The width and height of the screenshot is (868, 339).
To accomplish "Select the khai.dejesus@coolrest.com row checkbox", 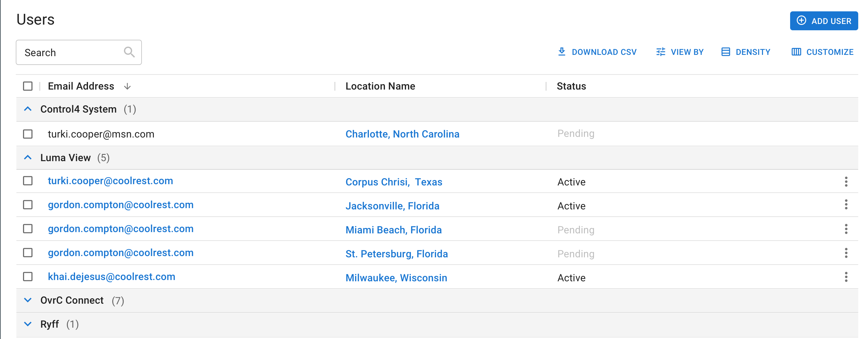I will coord(28,277).
